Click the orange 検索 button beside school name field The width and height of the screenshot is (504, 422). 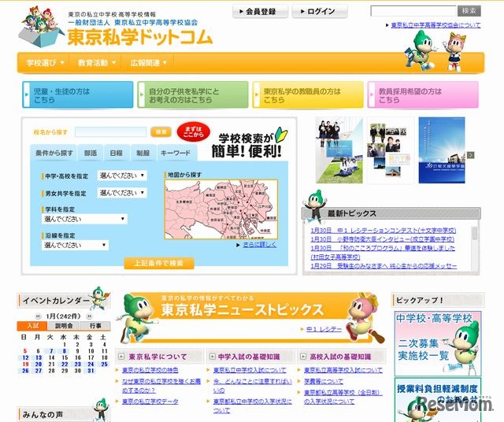161,131
